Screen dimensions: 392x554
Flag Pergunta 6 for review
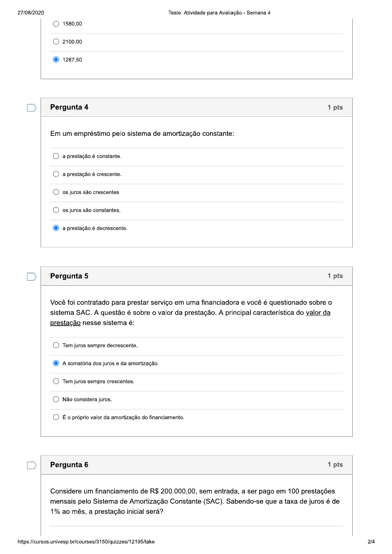click(x=31, y=465)
